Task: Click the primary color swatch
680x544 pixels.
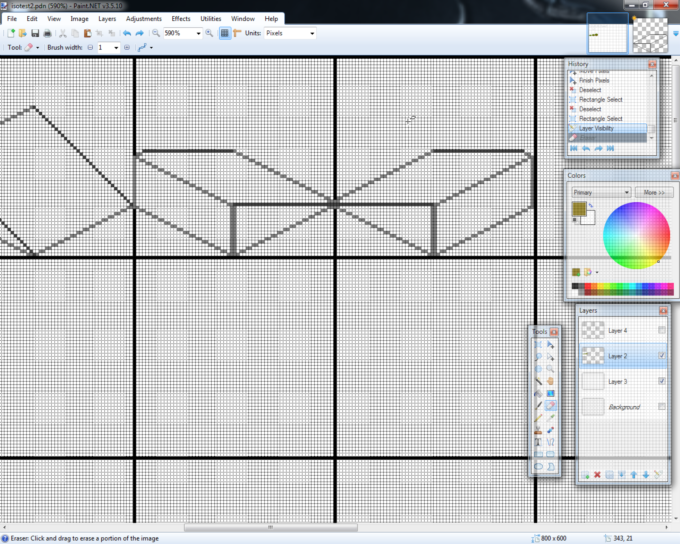Action: (579, 210)
